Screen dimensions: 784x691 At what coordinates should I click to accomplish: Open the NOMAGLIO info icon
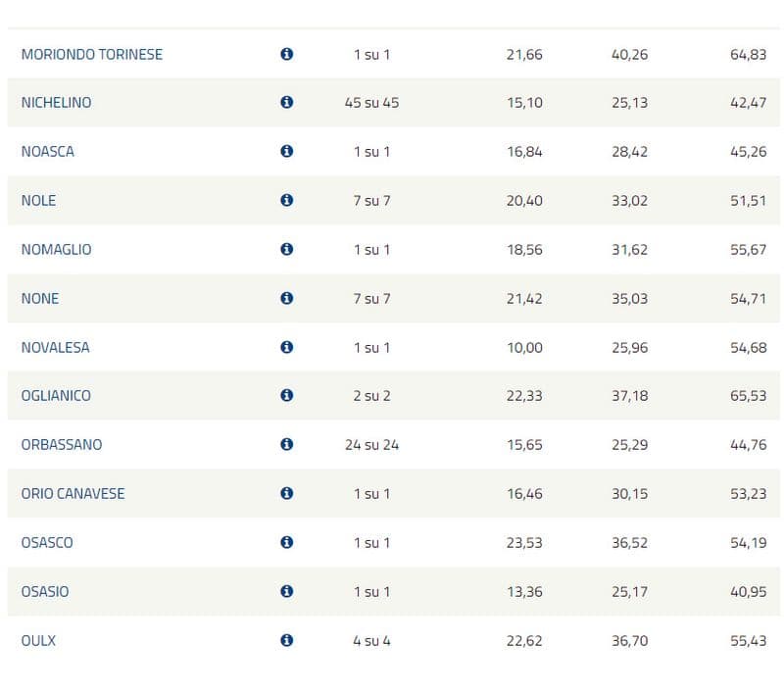pos(286,249)
